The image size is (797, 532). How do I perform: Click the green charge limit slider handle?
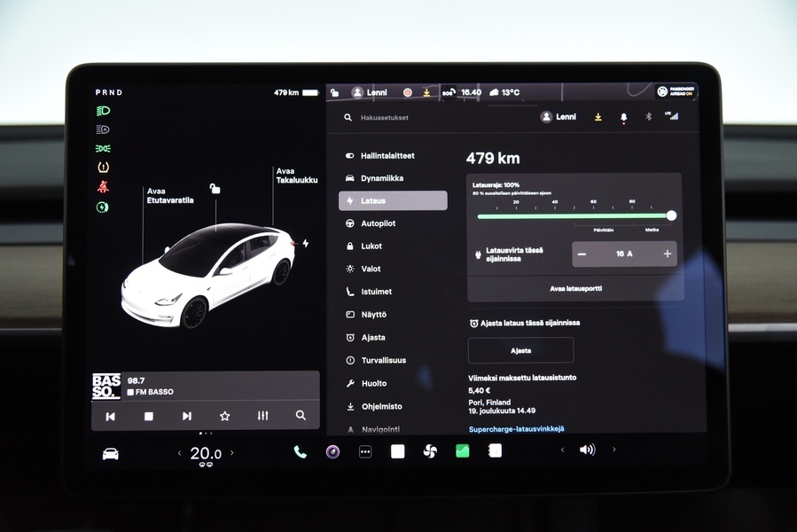671,215
